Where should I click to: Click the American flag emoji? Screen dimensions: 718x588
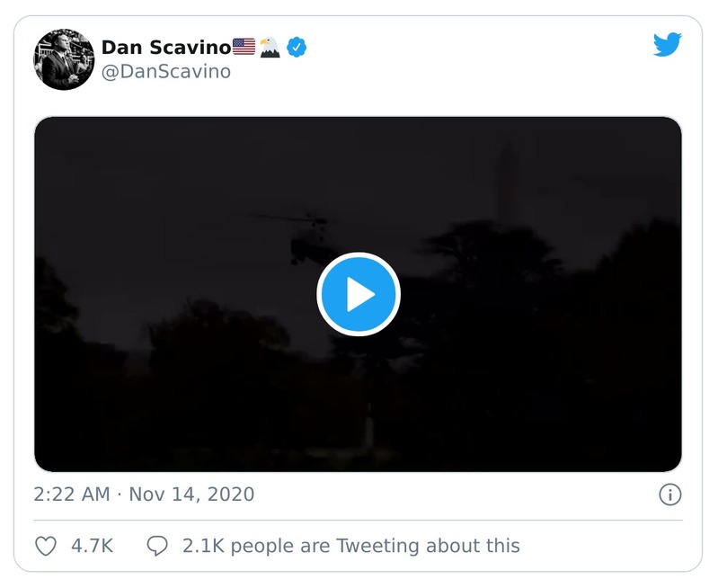click(244, 47)
